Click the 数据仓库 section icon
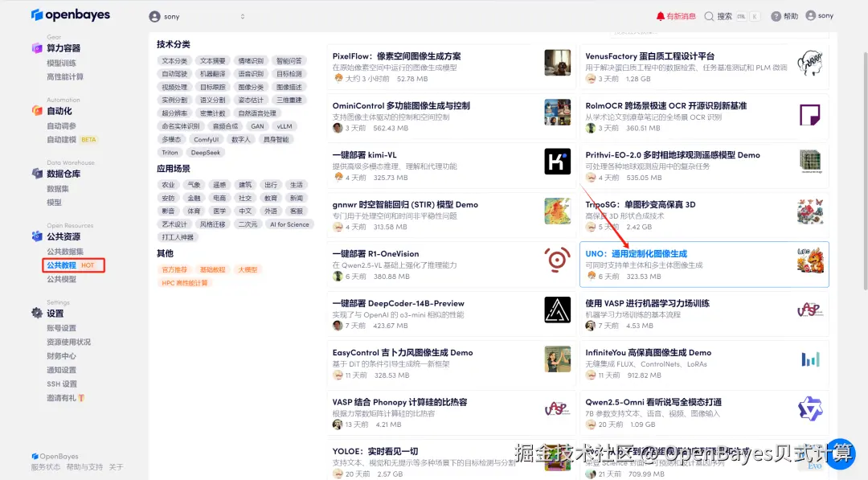868x480 pixels. tap(37, 174)
